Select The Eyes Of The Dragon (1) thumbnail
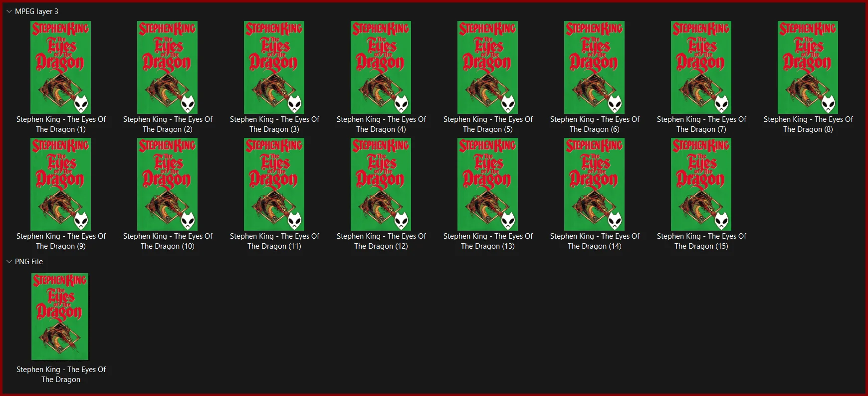 pos(60,67)
